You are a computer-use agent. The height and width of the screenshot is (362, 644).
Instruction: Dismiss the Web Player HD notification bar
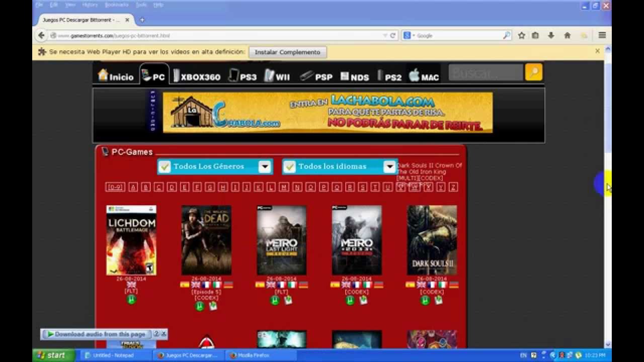tap(597, 51)
